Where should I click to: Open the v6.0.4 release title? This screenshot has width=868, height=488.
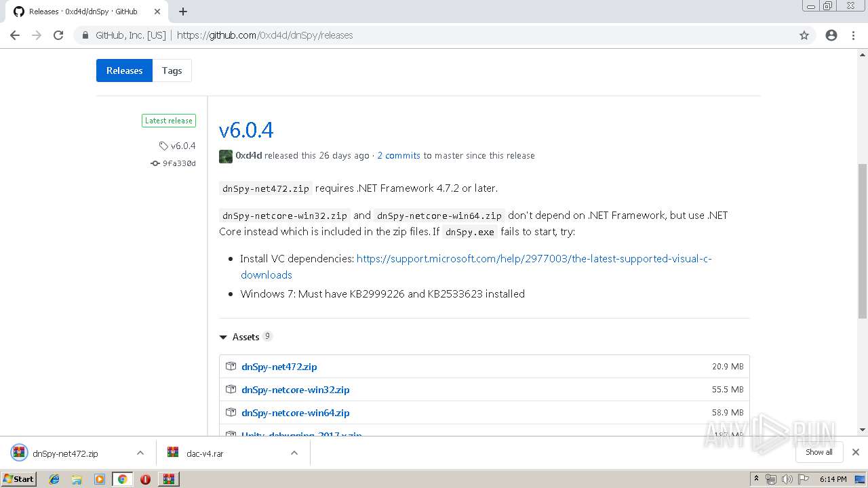click(x=246, y=129)
